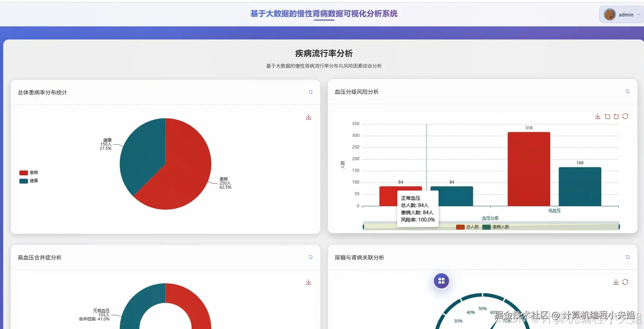The width and height of the screenshot is (644, 329).
Task: Click the refresh icon on 高血压合并症分析 card
Action: (311, 257)
